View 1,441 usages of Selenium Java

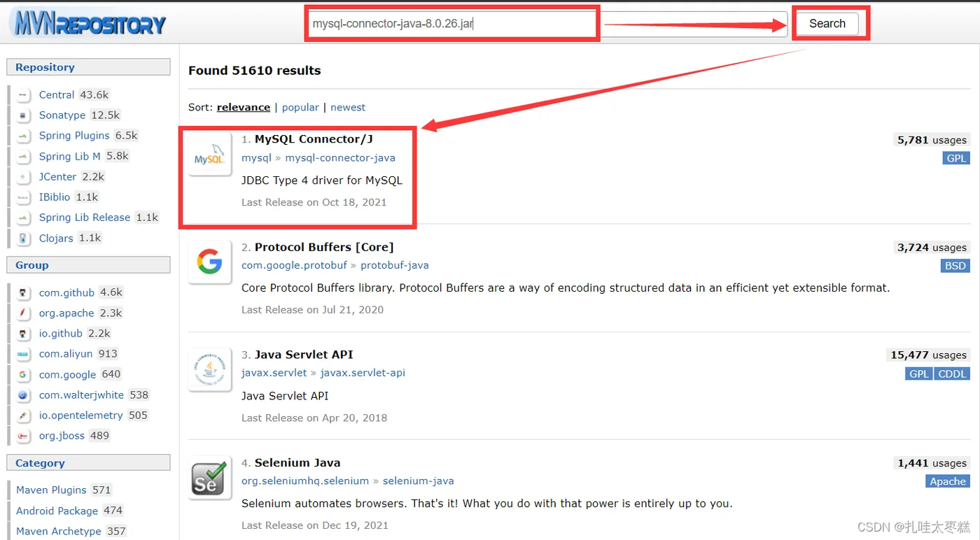[932, 463]
